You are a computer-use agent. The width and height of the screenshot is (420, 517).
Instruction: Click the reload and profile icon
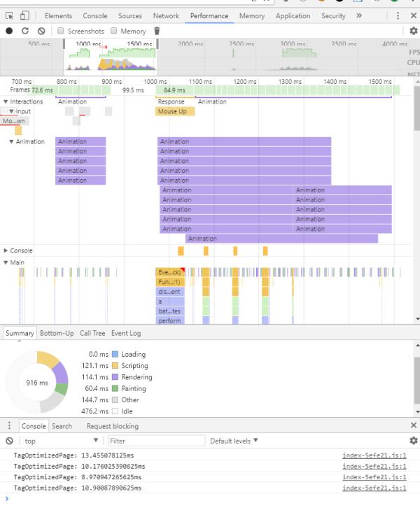(x=25, y=31)
